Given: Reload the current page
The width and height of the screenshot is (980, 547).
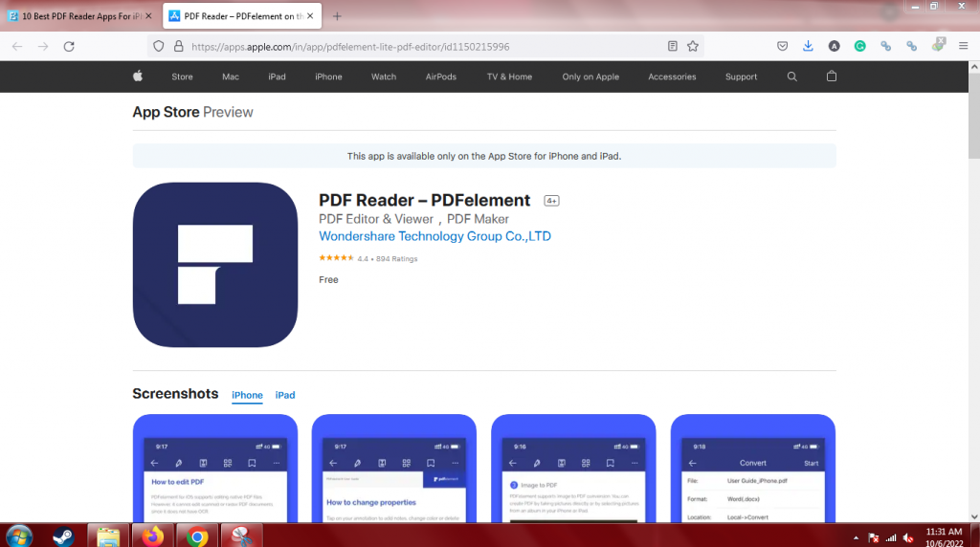Looking at the screenshot, I should (69, 46).
